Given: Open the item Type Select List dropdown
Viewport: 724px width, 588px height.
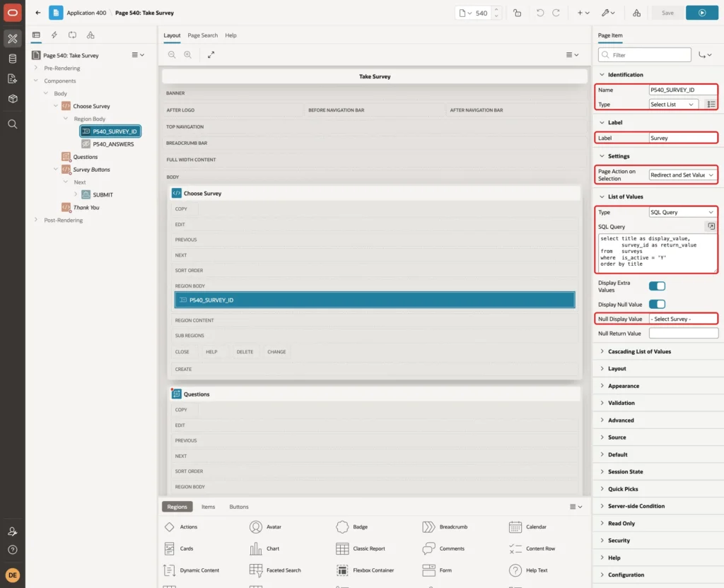Looking at the screenshot, I should point(672,105).
